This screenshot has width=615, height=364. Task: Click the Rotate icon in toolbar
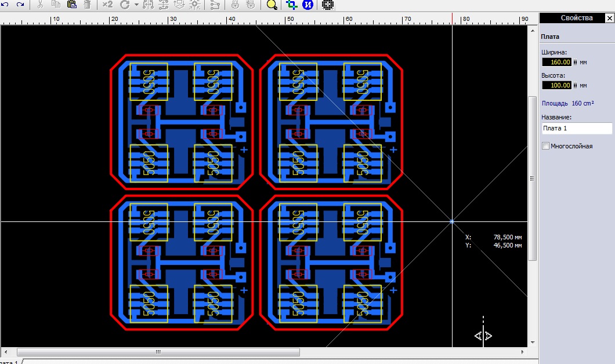coord(125,4)
